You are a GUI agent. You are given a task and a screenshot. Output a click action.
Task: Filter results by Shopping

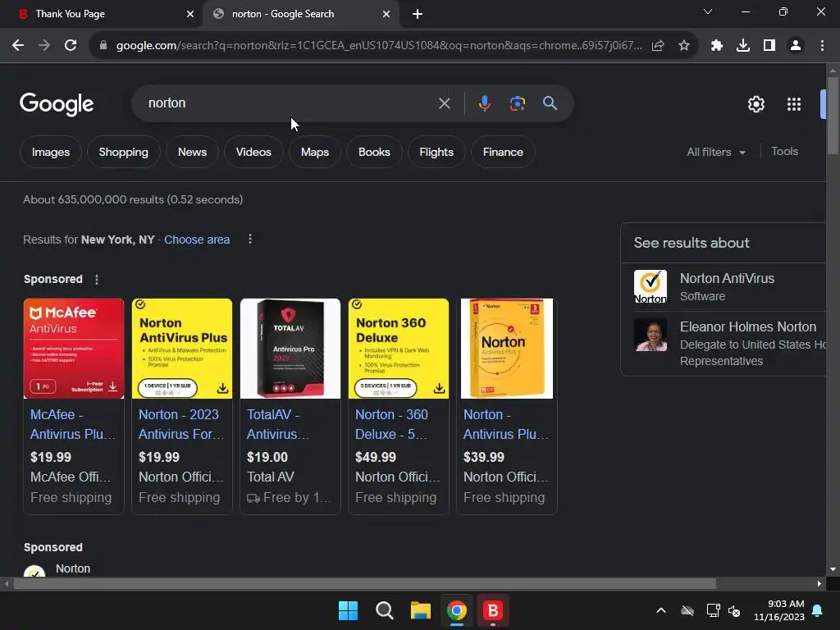pyautogui.click(x=123, y=152)
